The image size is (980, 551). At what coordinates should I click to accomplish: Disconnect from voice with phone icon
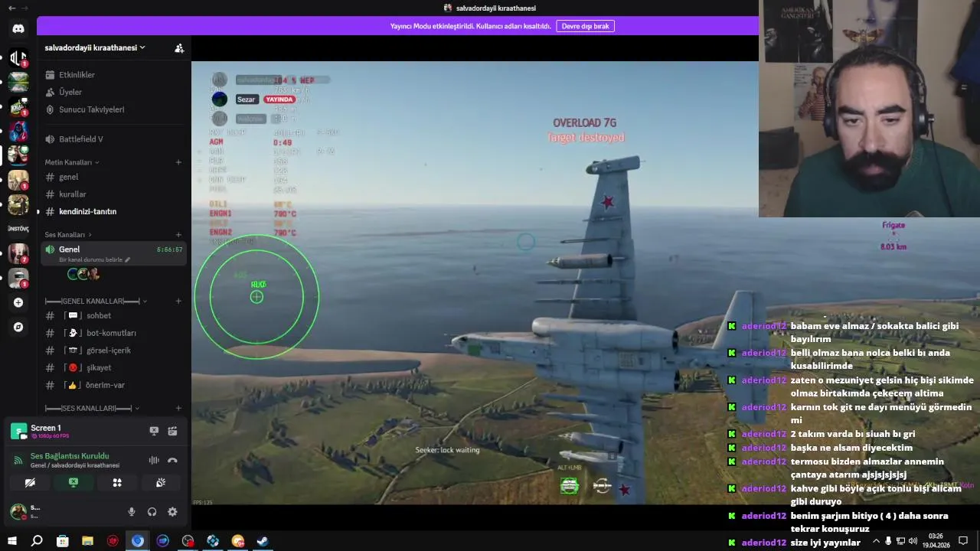tap(172, 460)
